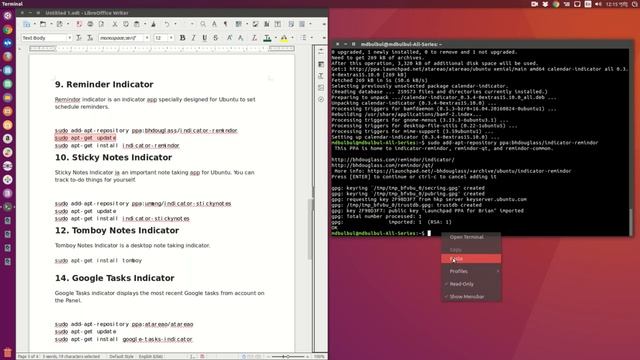This screenshot has width=640, height=360.
Task: Save the document in Writer's toolbar
Action: pyautogui.click(x=60, y=24)
